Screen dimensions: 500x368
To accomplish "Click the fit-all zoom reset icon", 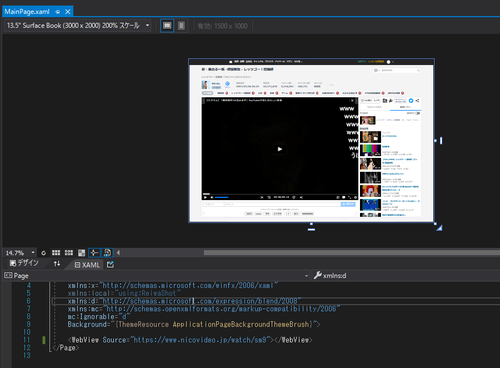I will (43, 253).
